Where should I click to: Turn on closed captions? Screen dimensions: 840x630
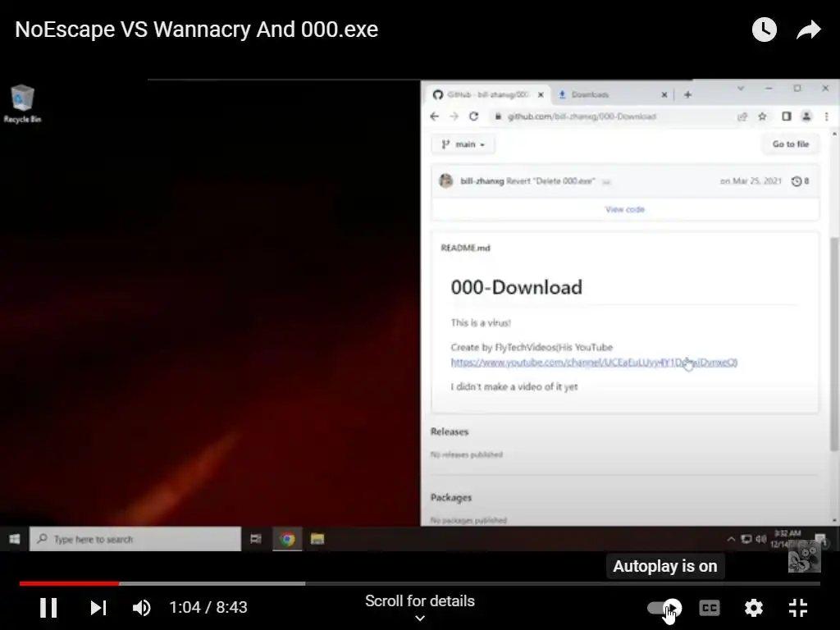tap(710, 608)
